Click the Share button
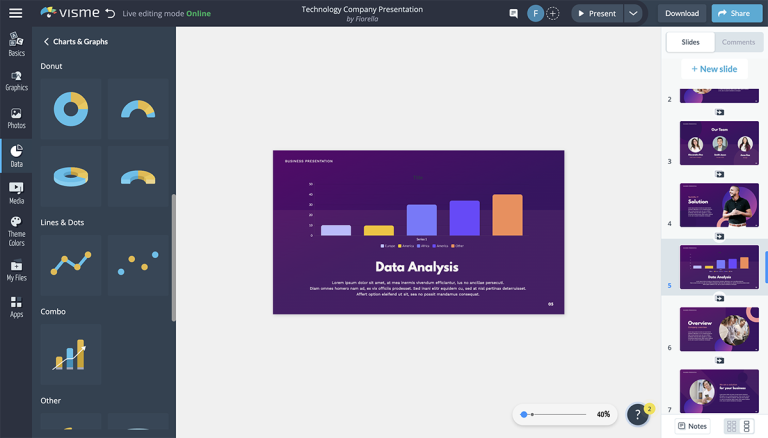Screen dimensions: 768x438 (736, 14)
